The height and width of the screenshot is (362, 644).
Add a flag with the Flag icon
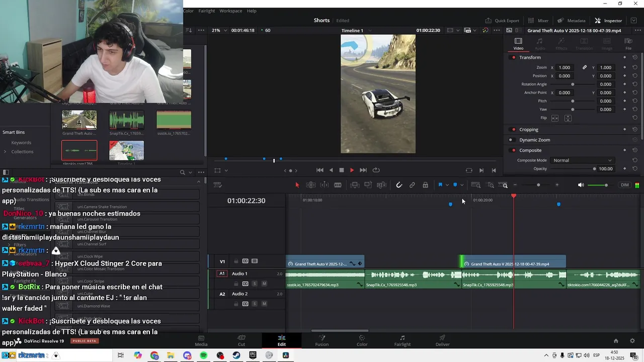[440, 185]
